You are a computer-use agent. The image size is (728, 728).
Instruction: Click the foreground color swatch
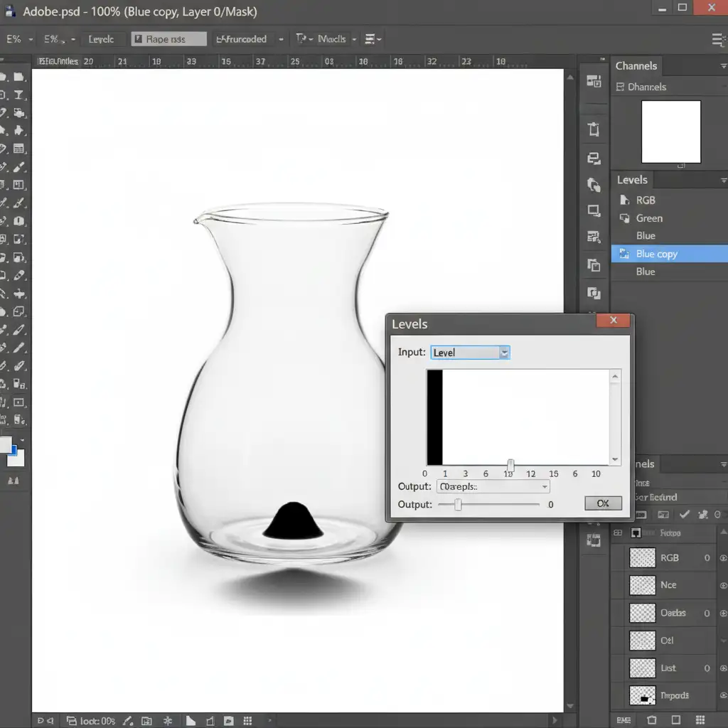coord(6,446)
